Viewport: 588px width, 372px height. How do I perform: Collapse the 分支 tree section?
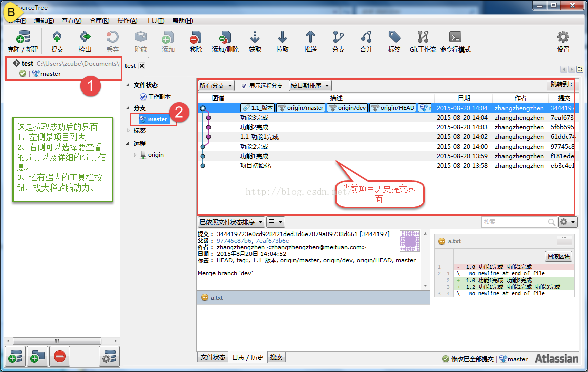pyautogui.click(x=128, y=108)
